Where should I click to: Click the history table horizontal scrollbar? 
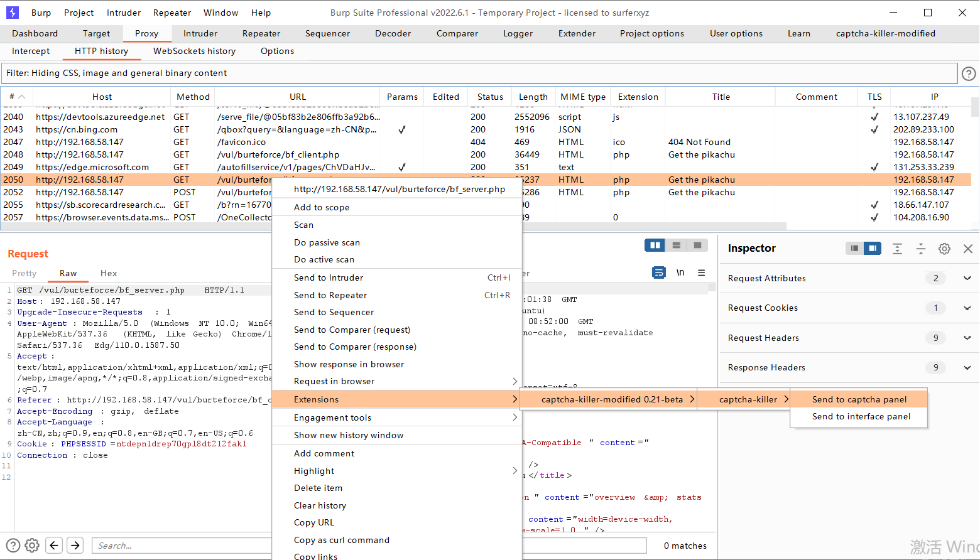(x=393, y=226)
